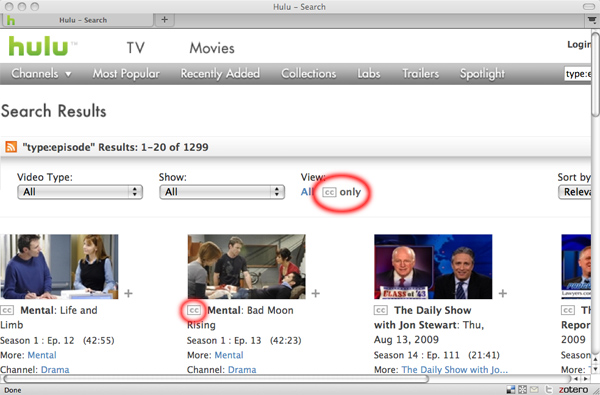Click horizontal scrollbar right arrow
Viewport: 600px width, 395px height.
click(x=585, y=379)
